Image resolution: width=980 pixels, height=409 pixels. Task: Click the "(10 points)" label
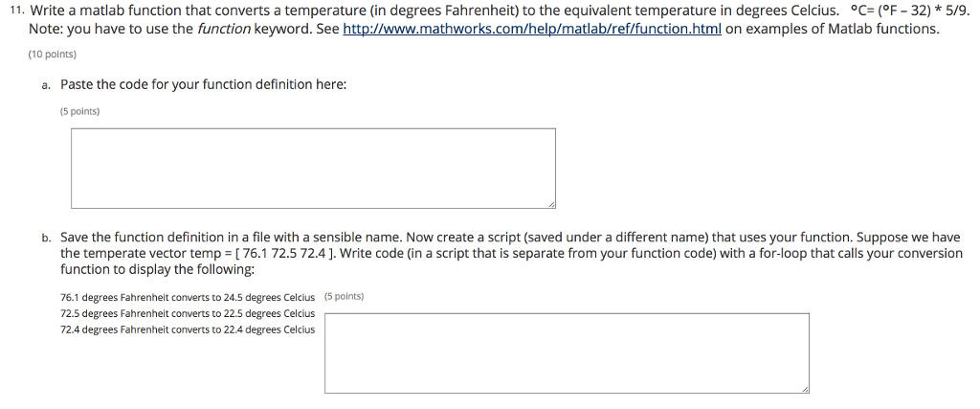[53, 55]
